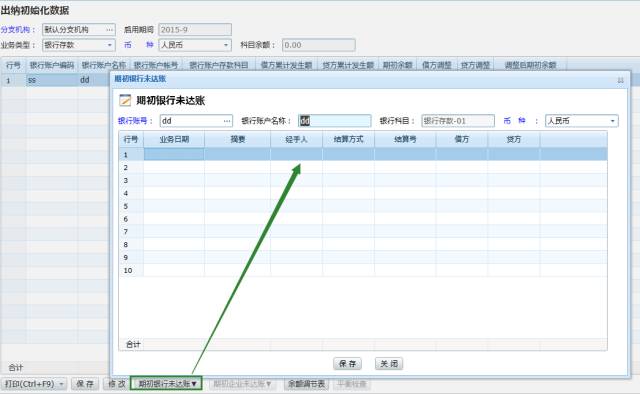Click the 银行账户名称 input field
This screenshot has height=394, width=640.
point(335,121)
